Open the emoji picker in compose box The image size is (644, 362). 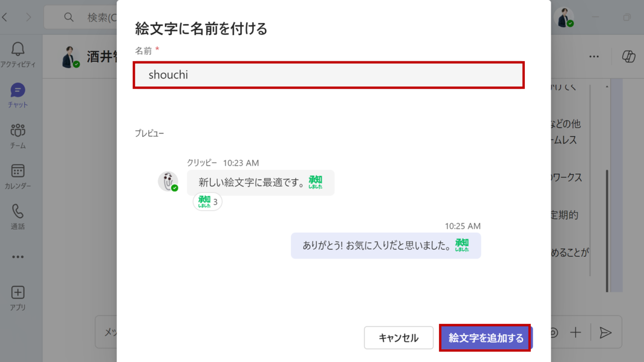click(x=553, y=332)
